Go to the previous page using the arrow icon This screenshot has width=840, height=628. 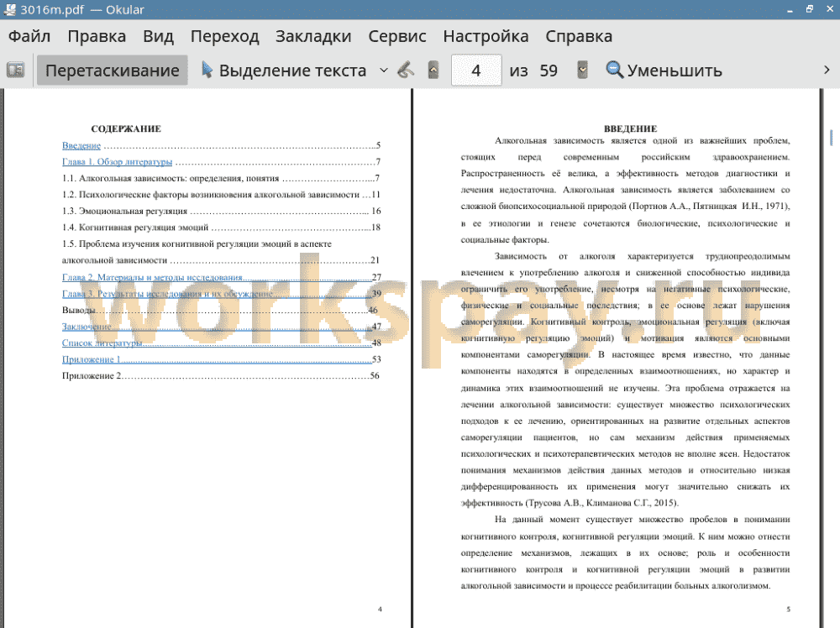point(433,71)
